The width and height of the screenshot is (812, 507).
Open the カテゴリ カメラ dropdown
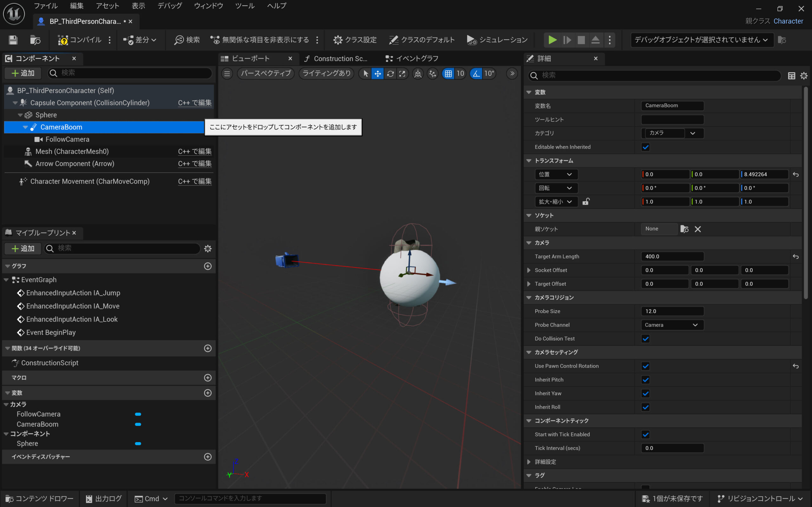692,133
